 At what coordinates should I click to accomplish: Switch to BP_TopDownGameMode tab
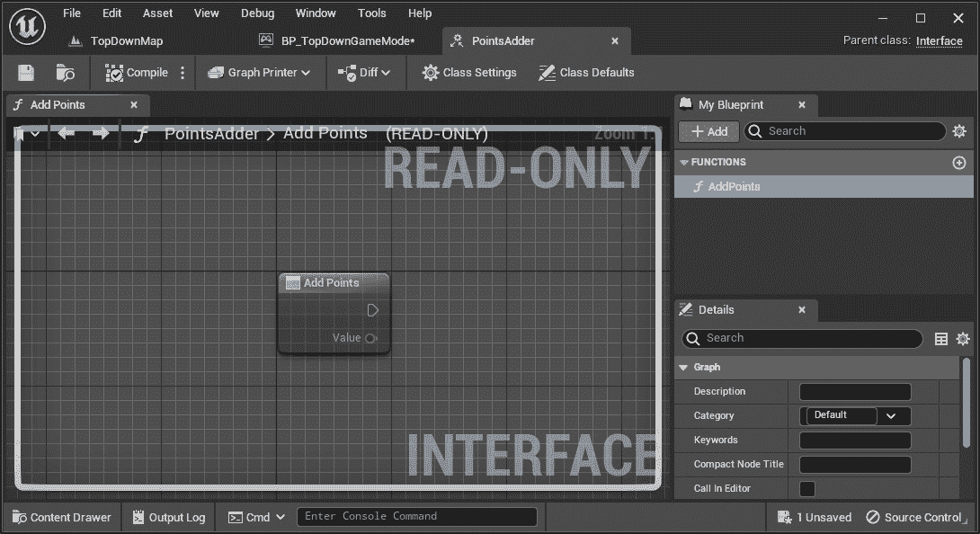pos(337,41)
